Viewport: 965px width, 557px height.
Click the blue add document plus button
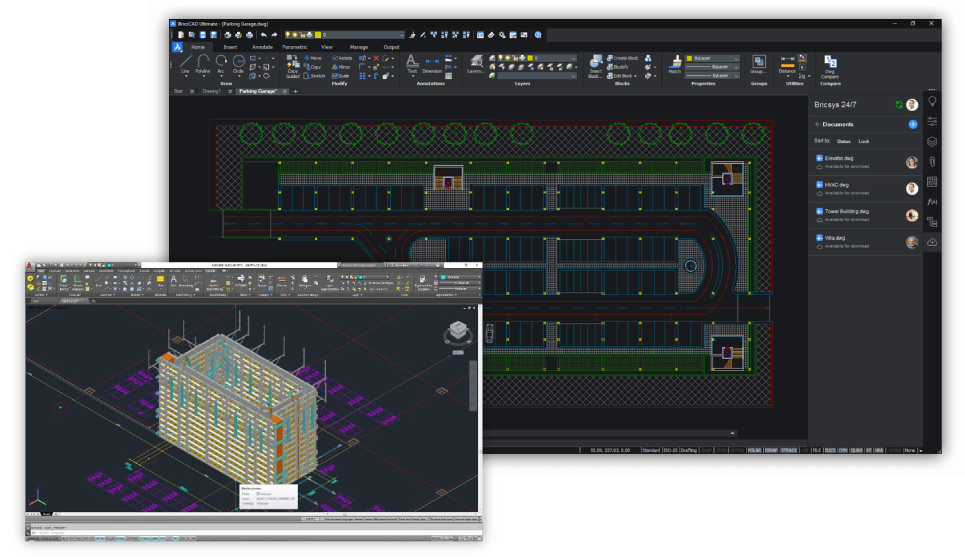[913, 124]
